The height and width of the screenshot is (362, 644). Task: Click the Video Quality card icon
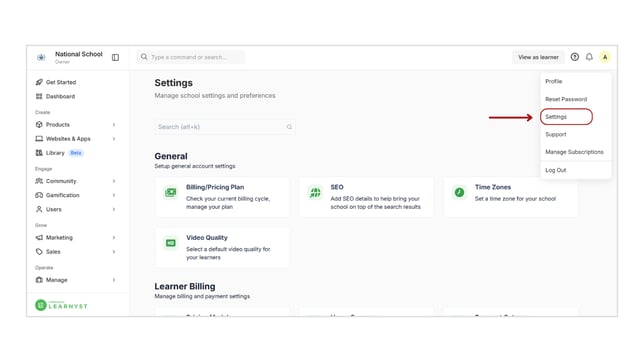[170, 243]
